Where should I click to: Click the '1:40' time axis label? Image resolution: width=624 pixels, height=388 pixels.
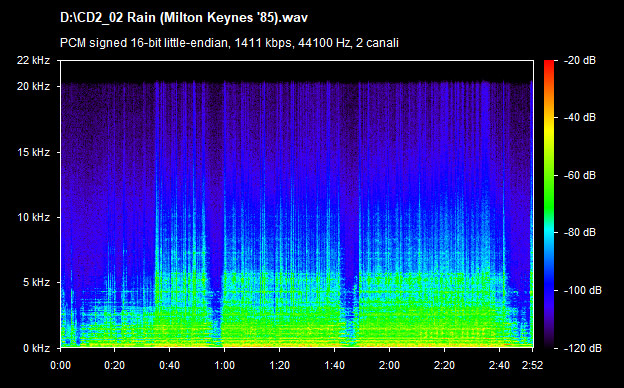click(x=334, y=365)
